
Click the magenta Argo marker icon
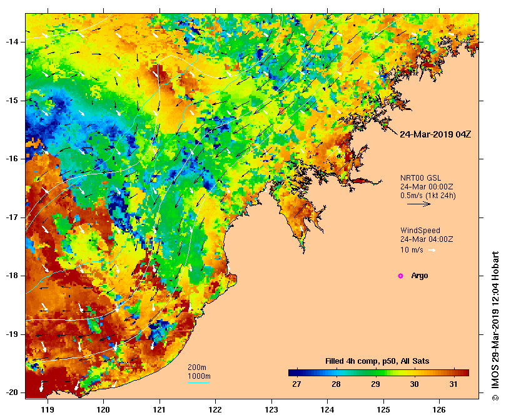pos(400,276)
